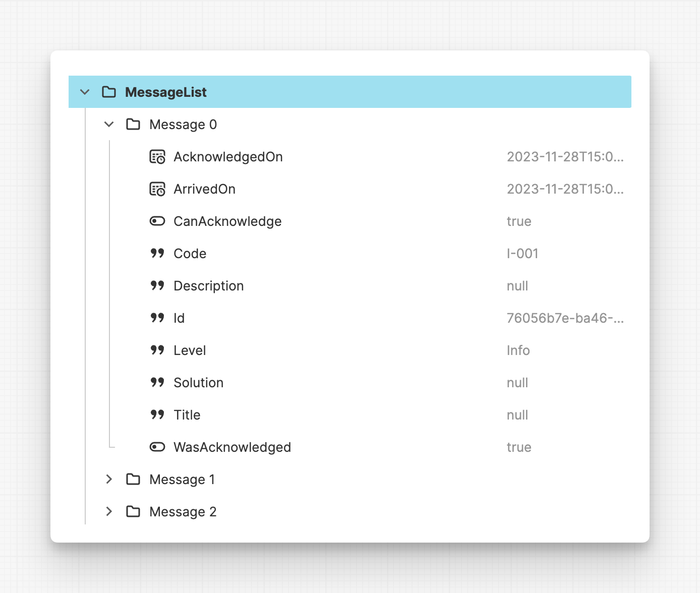This screenshot has width=700, height=593.
Task: Click the Message 0 folder icon
Action: [x=133, y=124]
